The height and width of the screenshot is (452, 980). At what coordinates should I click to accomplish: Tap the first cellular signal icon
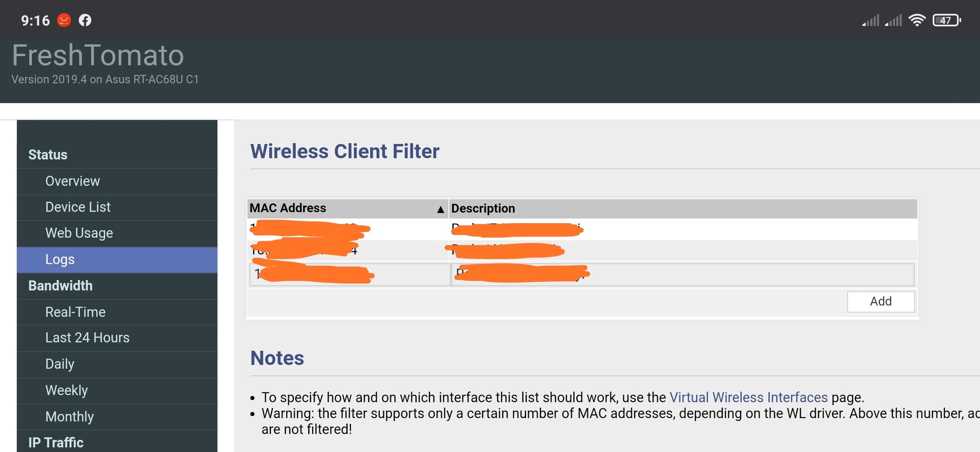point(871,20)
